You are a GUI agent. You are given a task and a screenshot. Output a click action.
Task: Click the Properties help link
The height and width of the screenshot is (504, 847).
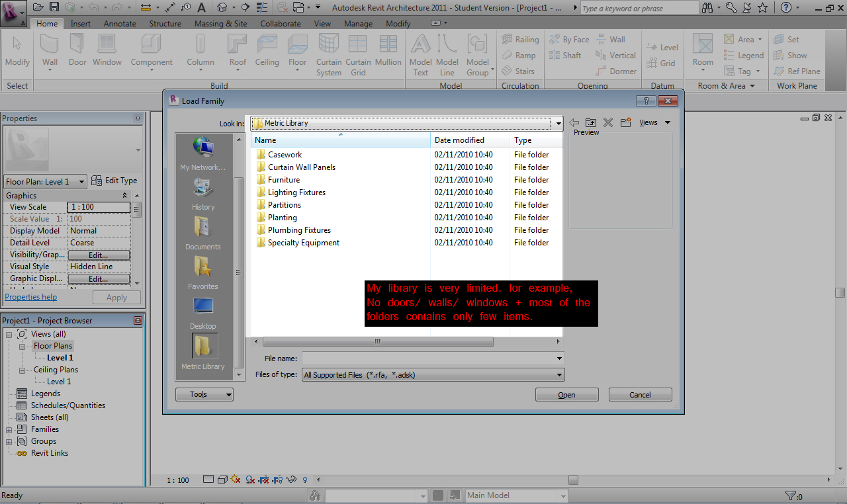tap(31, 297)
